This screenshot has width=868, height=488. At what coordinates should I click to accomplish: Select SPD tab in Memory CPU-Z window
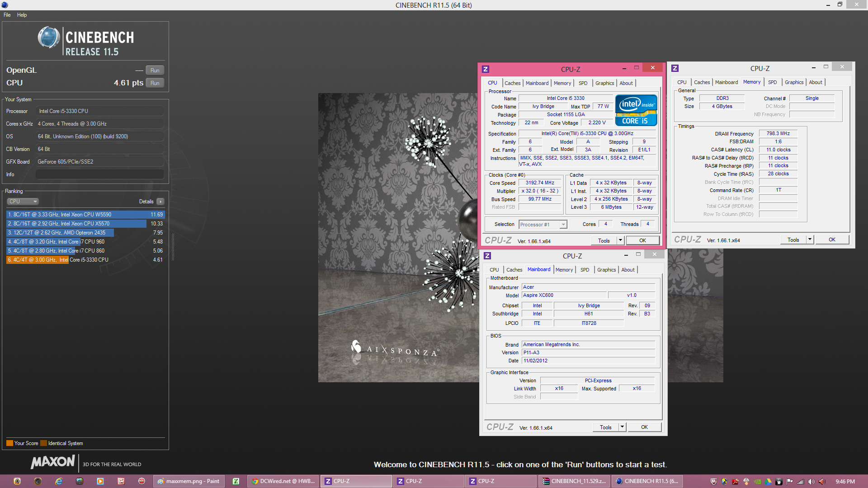[x=773, y=82]
